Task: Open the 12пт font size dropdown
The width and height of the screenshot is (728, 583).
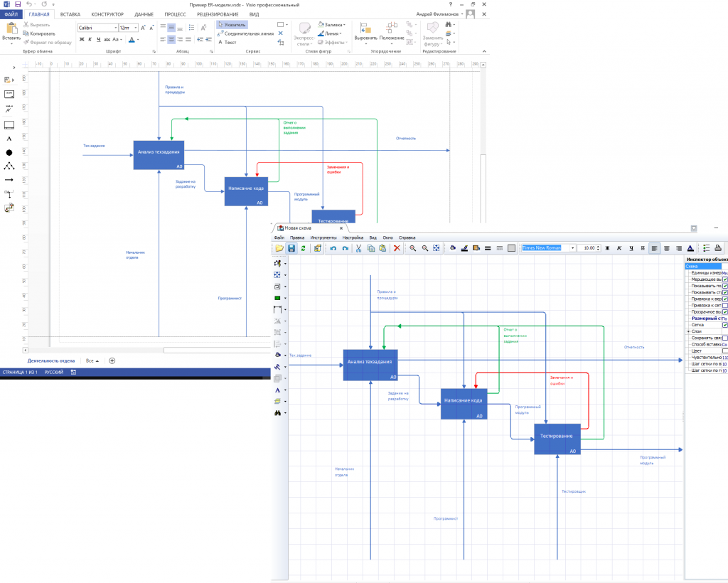Action: (136, 28)
